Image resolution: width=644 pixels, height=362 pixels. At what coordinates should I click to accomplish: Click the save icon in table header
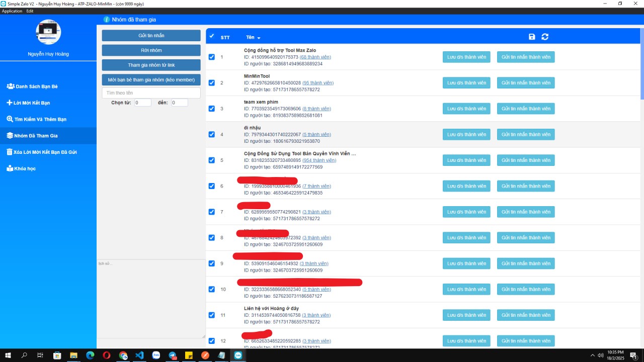(532, 37)
